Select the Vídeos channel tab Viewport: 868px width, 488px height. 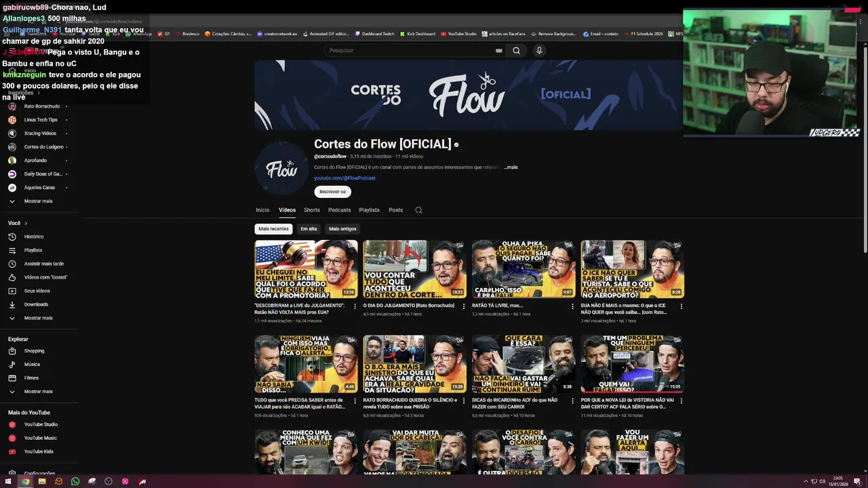[x=287, y=210]
